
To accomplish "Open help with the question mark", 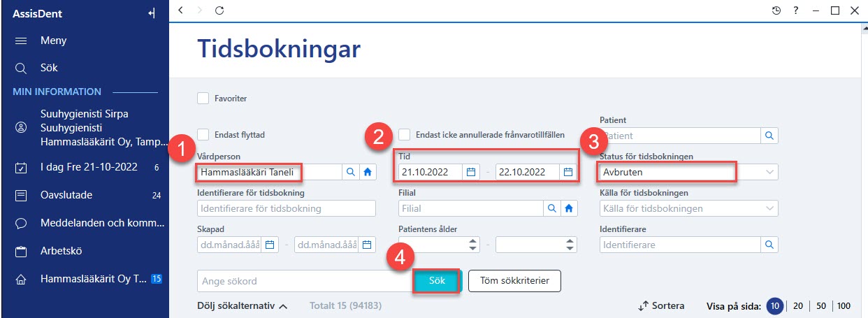I will (796, 10).
